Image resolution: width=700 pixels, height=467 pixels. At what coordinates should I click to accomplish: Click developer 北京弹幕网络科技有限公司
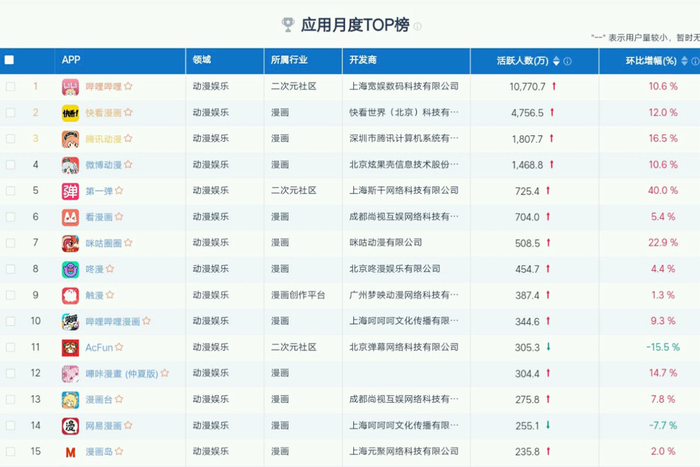[x=404, y=347]
